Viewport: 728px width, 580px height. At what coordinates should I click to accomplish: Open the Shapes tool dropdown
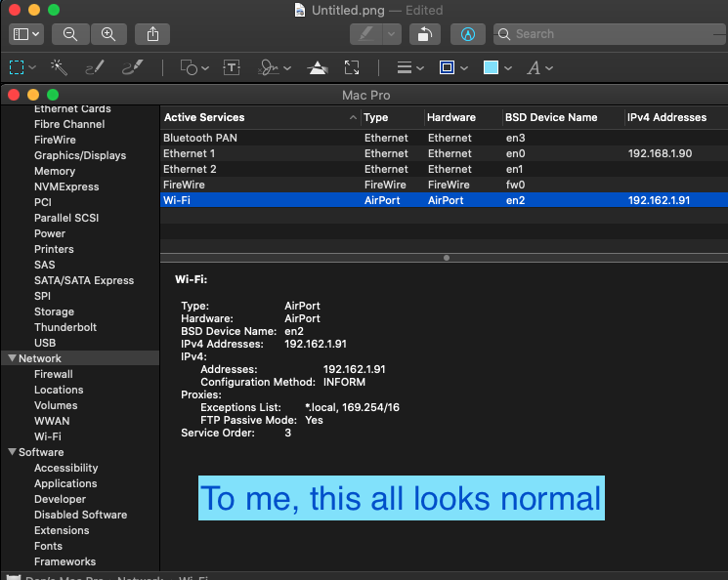coord(194,67)
